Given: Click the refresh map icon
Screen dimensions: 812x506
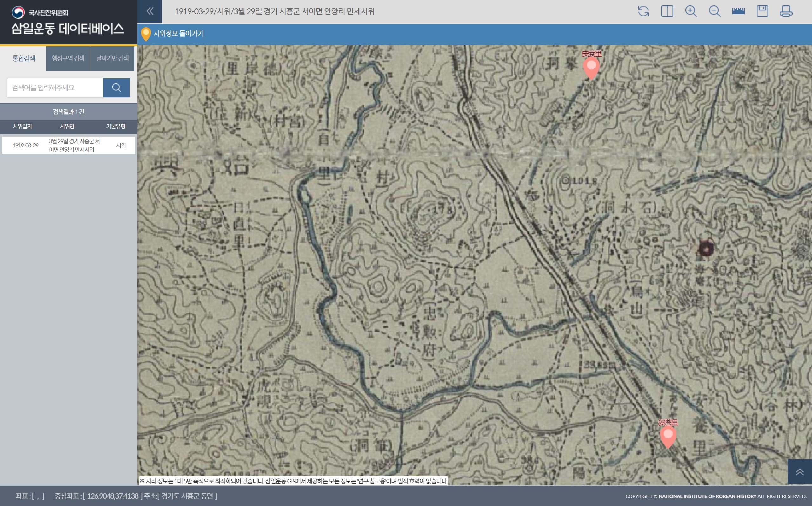Looking at the screenshot, I should (x=643, y=11).
